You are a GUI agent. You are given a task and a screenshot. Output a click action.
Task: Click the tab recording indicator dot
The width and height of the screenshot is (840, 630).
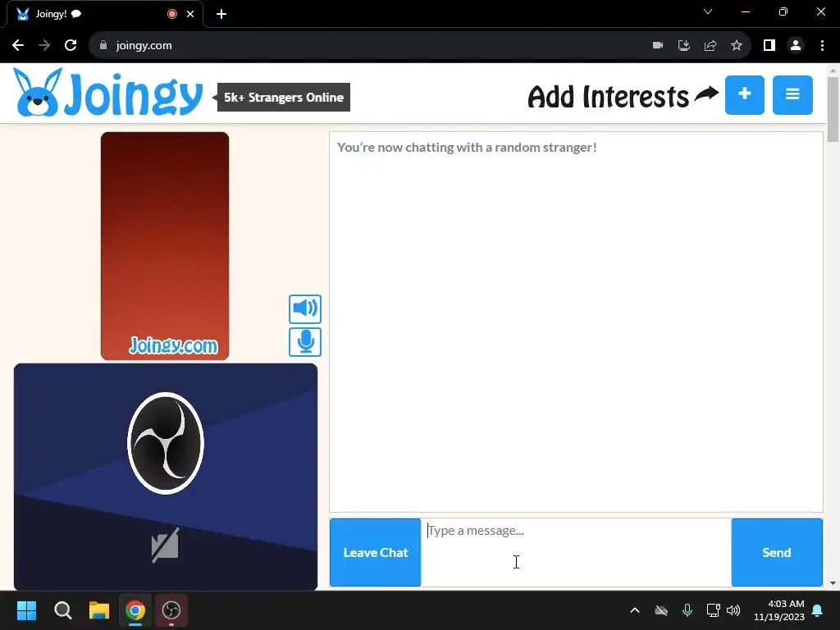click(x=172, y=14)
